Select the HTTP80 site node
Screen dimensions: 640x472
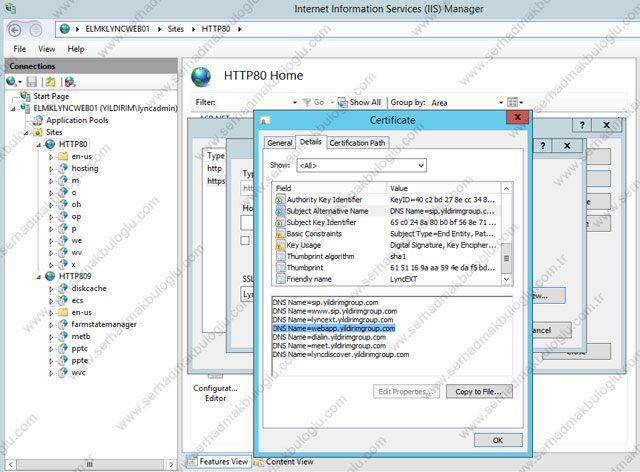coord(73,144)
